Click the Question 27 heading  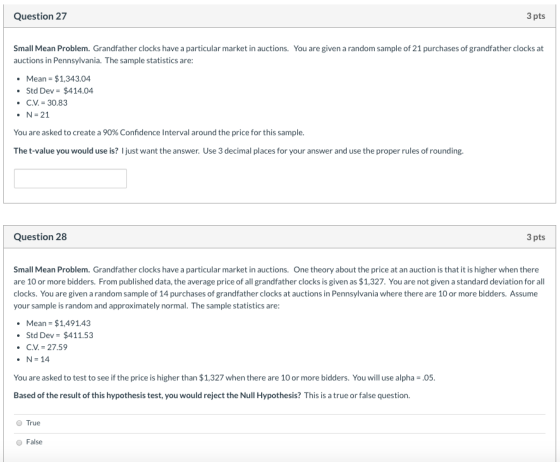40,16
